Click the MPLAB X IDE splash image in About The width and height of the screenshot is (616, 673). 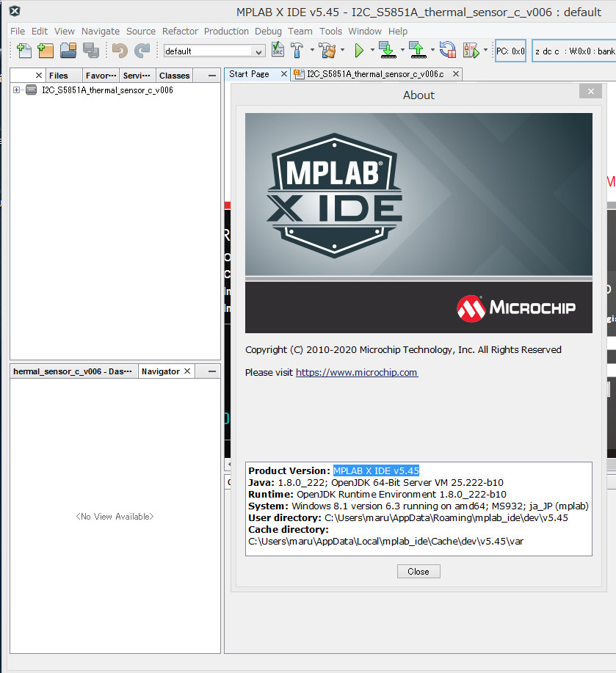(x=418, y=223)
